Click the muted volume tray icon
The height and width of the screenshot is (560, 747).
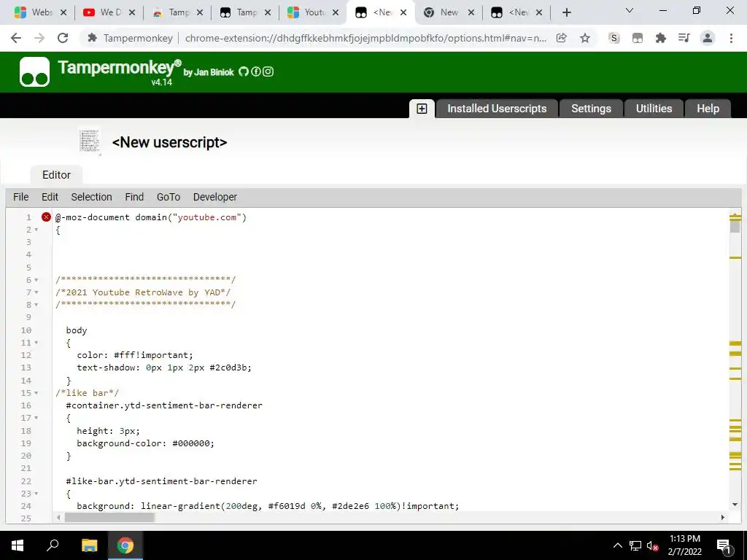click(652, 545)
